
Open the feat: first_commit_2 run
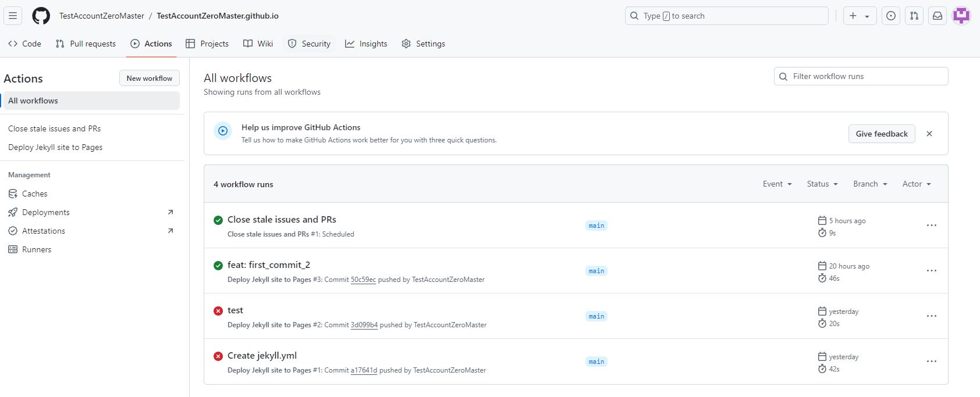coord(268,264)
